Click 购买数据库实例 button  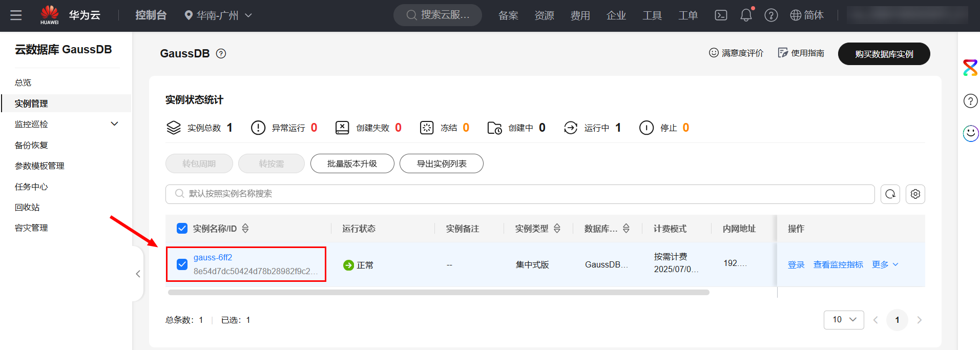(884, 54)
